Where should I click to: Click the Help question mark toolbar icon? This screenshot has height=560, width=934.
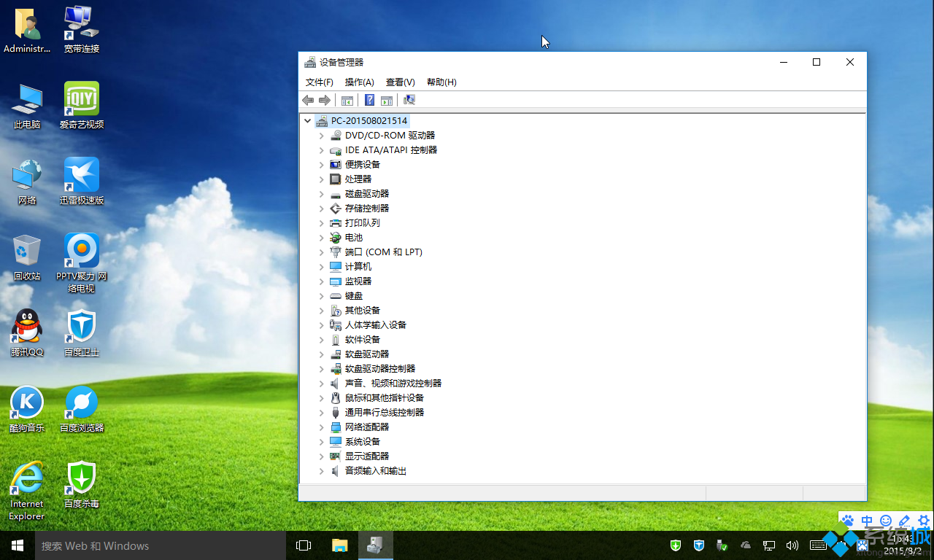click(369, 100)
